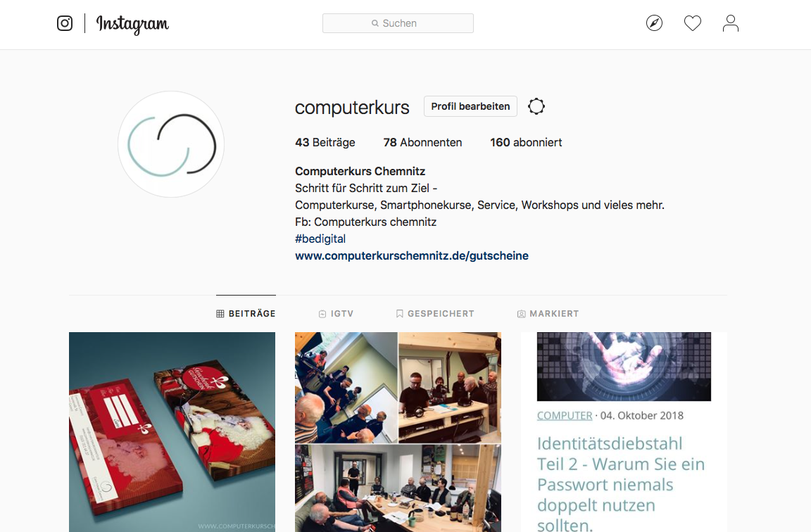The width and height of the screenshot is (811, 532).
Task: Open the Identitätsdiebstahl Teil 2 post
Action: coord(624,432)
